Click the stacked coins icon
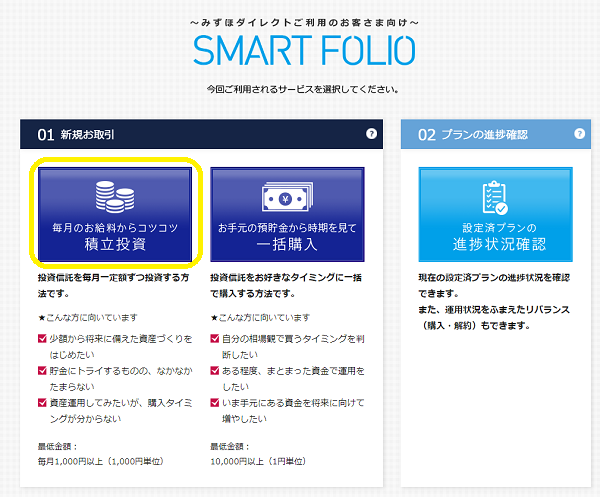Image resolution: width=600 pixels, height=497 pixels. (x=115, y=197)
